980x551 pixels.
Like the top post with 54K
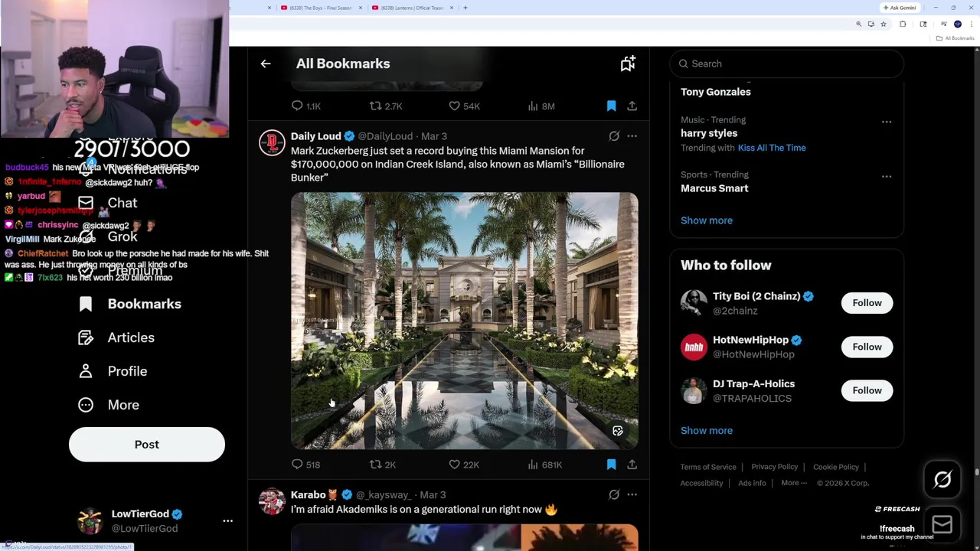tap(464, 106)
